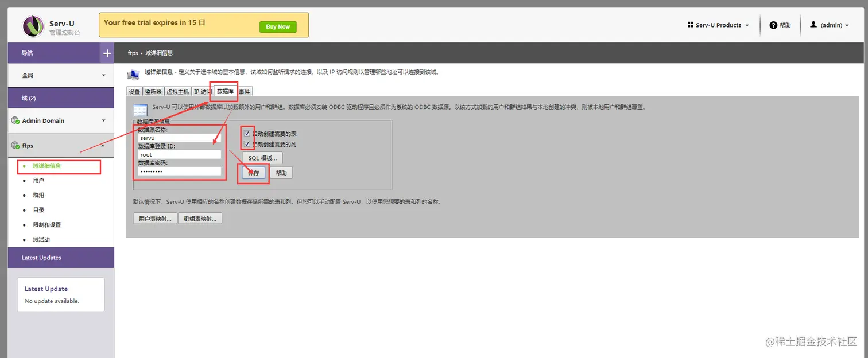Select 域详细信息 in the ftps tree

47,166
